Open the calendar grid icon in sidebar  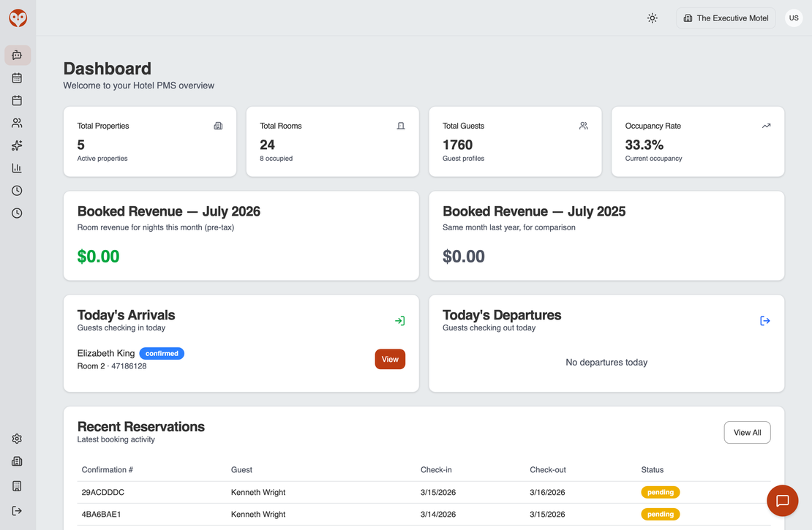click(x=17, y=78)
